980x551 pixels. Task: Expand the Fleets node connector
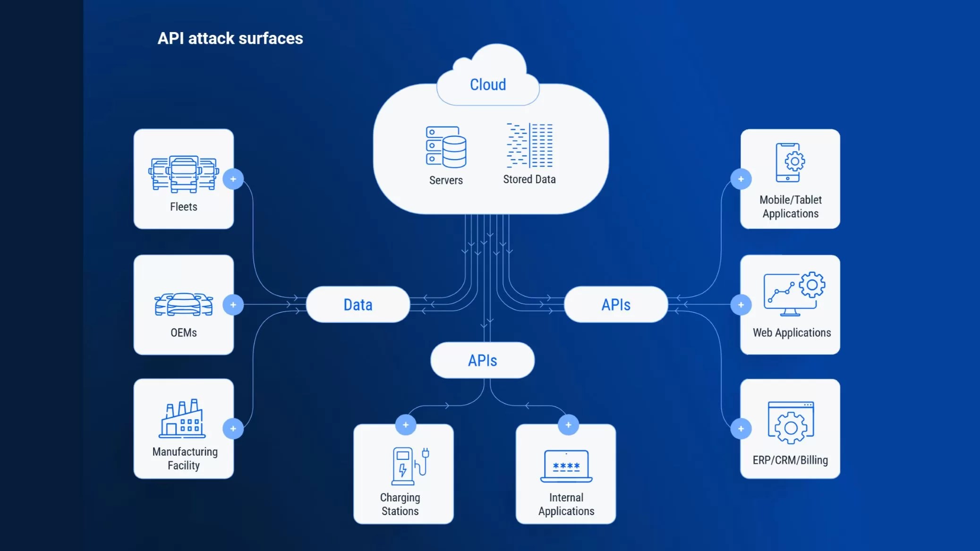coord(234,178)
